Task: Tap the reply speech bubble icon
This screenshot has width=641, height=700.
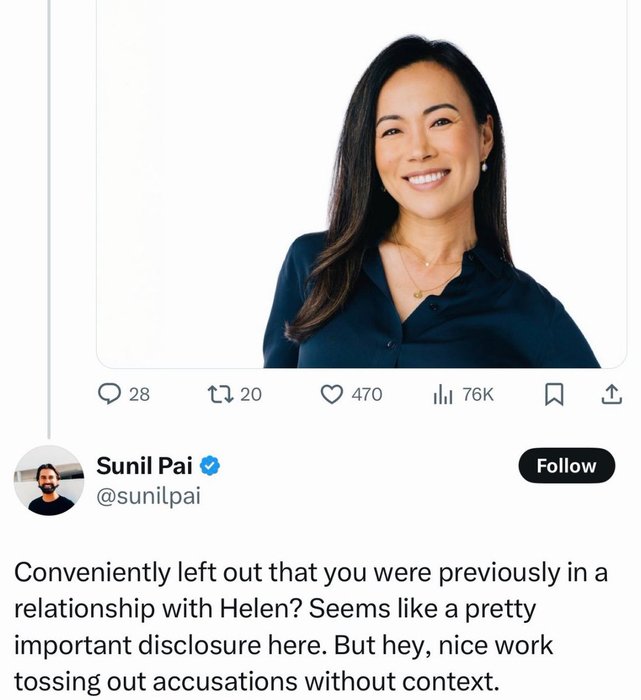Action: [x=109, y=394]
